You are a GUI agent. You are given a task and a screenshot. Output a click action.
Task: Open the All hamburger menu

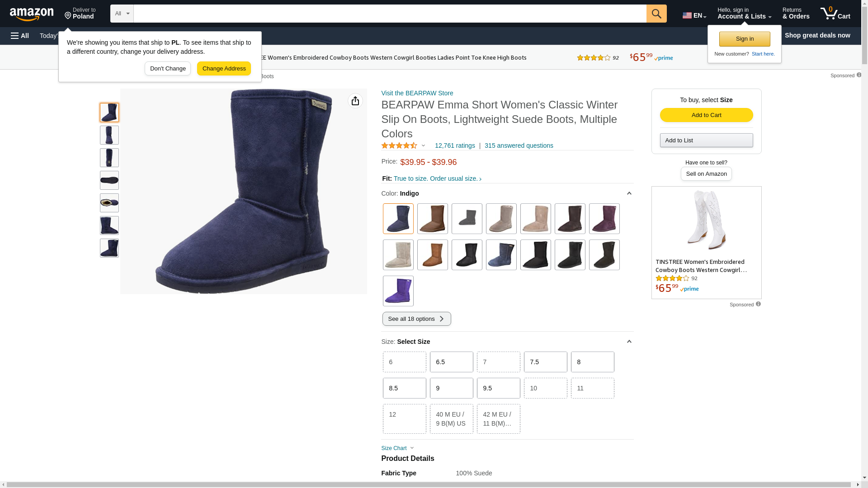click(x=20, y=36)
